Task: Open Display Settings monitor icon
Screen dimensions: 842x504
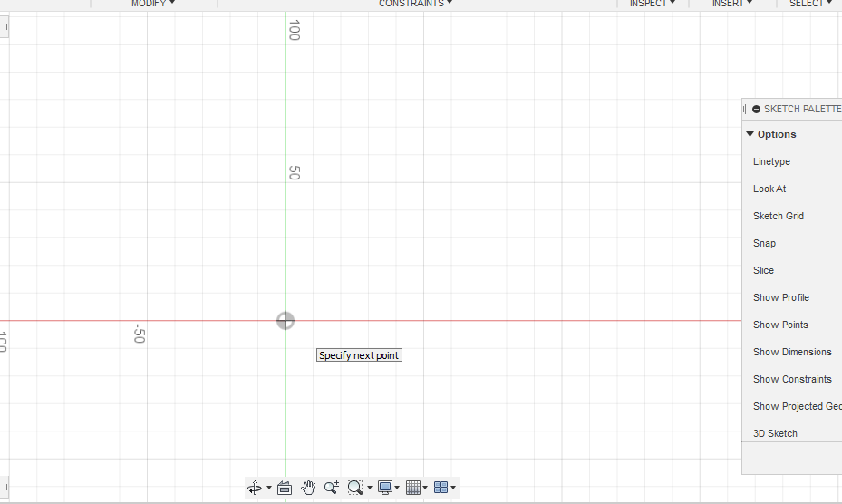Action: click(385, 488)
